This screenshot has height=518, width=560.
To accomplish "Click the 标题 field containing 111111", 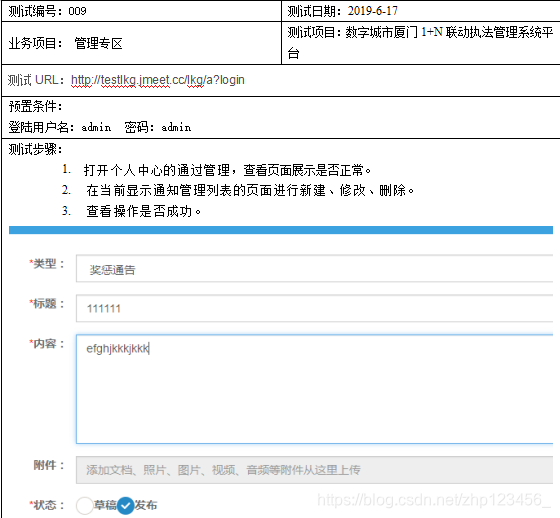I will point(314,308).
